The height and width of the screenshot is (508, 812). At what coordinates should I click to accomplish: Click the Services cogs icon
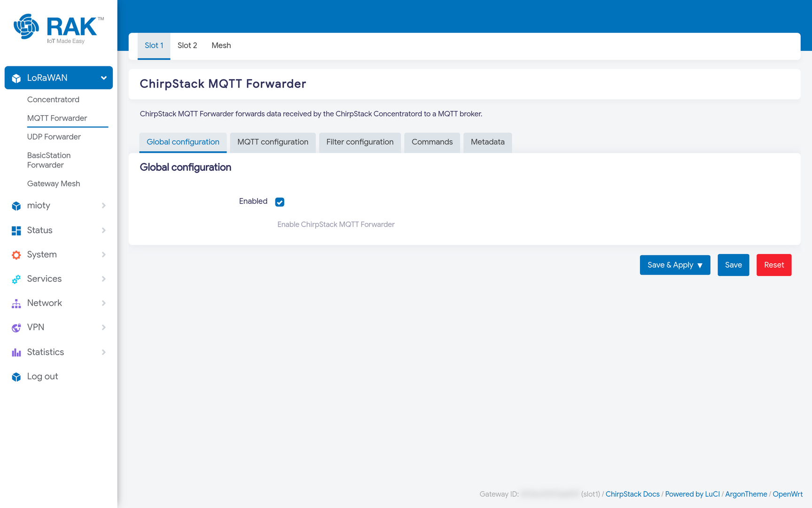coord(16,279)
